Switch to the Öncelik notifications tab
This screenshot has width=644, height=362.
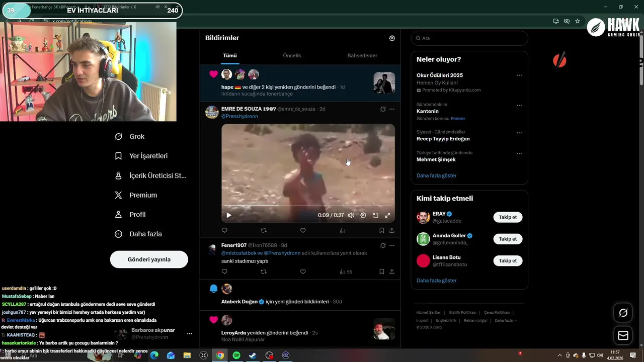click(292, 56)
